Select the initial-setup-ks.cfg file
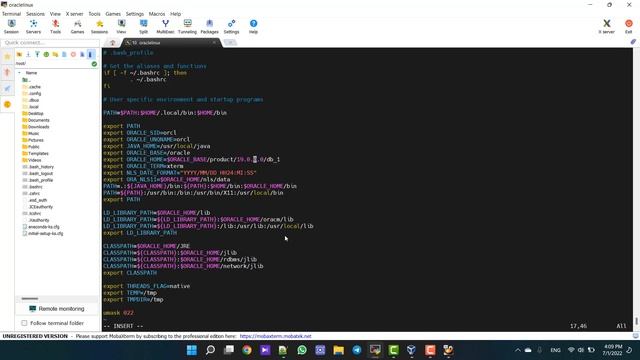 pos(43,234)
